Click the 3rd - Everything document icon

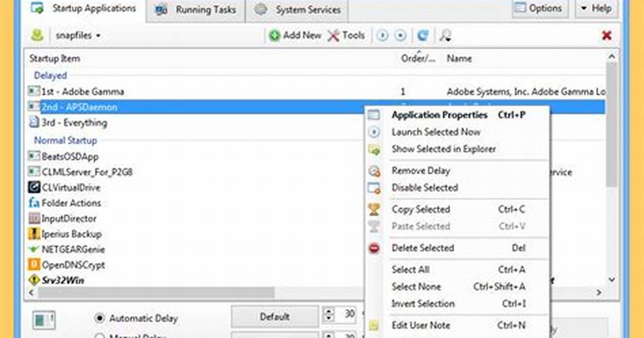34,122
